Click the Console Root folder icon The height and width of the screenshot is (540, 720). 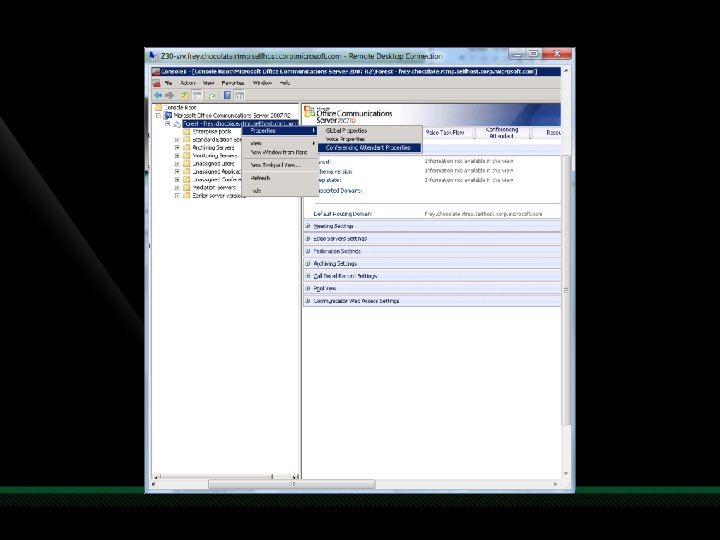coord(159,107)
